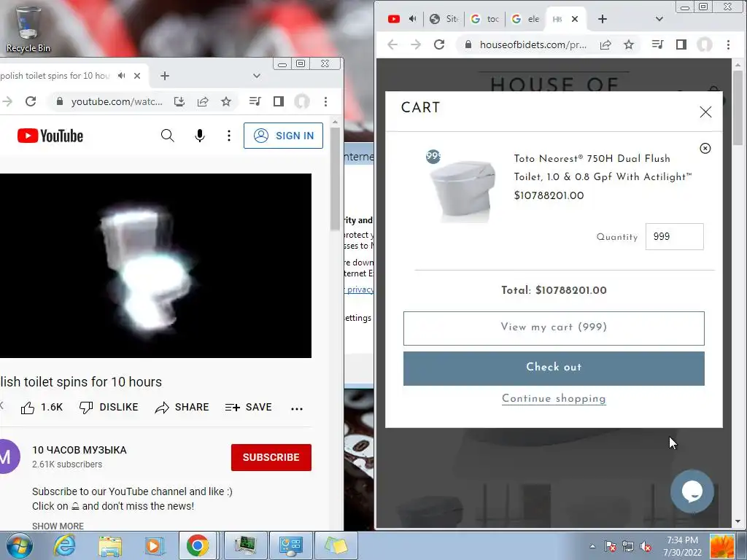Click vertical scrollbar of YouTube page

[x=335, y=179]
